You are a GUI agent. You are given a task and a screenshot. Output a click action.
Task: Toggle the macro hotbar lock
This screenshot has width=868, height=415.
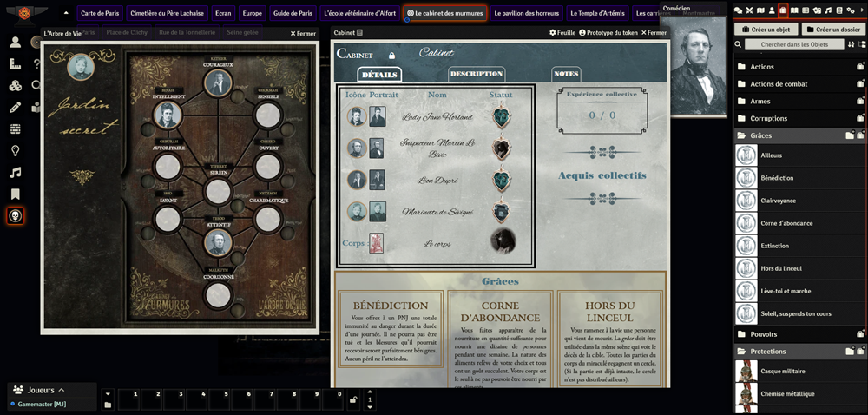[353, 399]
